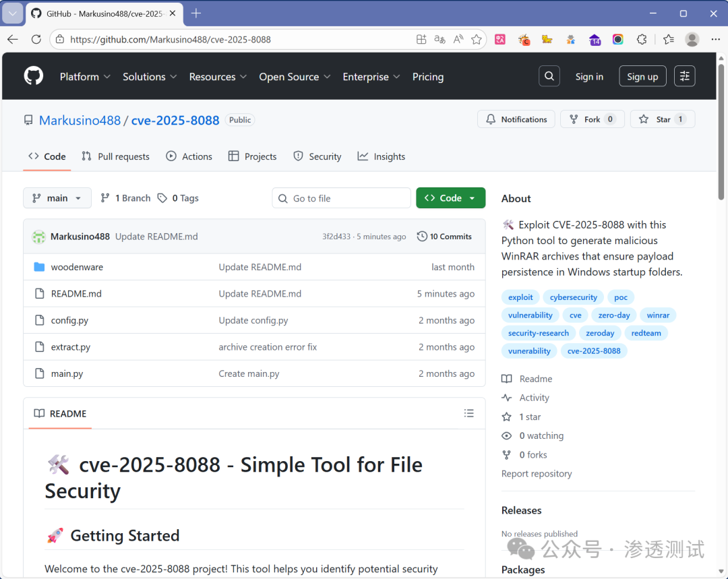Open the feature preview sliders icon beside Sign up

(x=684, y=75)
